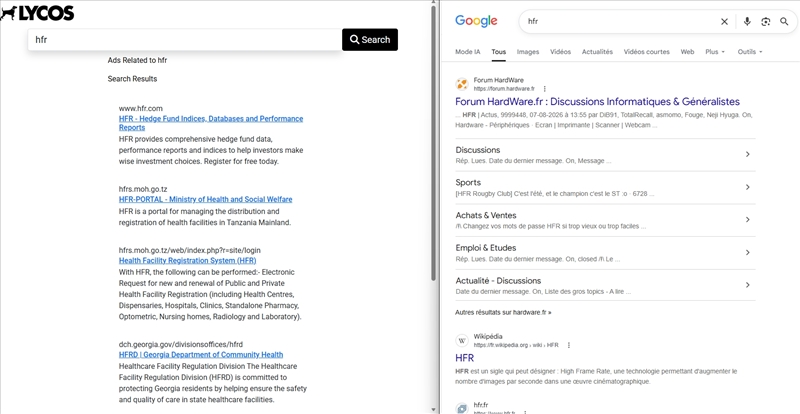
Task: Select the Tous tab
Action: 498,52
